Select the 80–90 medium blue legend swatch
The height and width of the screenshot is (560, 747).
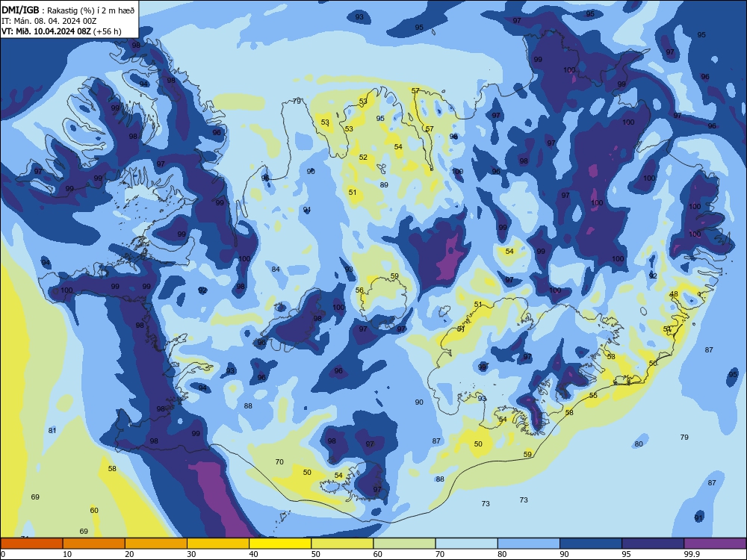[529, 544]
